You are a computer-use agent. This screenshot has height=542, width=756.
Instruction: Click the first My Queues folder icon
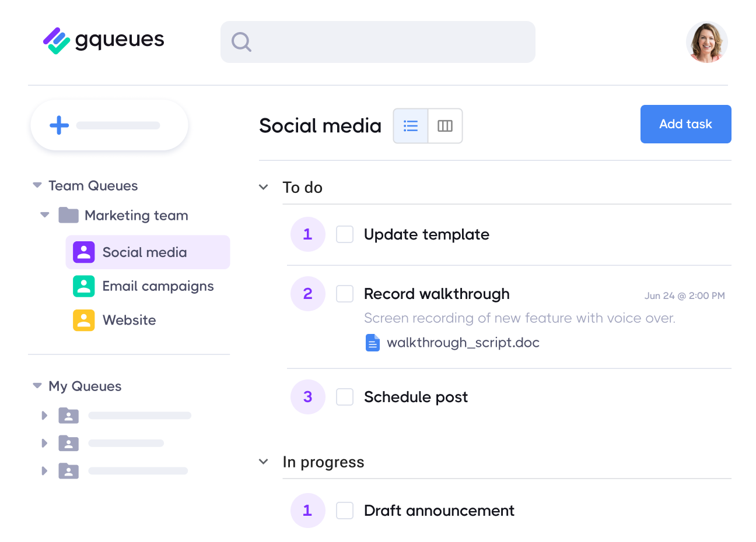click(69, 416)
